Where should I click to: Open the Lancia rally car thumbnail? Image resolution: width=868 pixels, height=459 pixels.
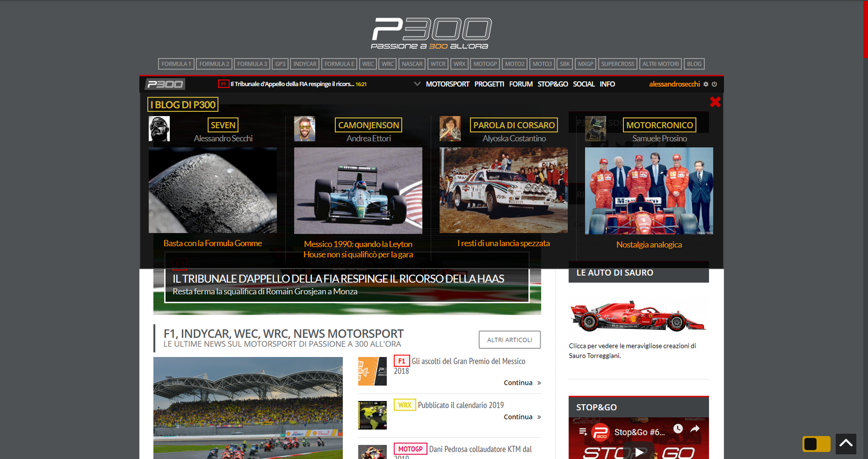(503, 190)
